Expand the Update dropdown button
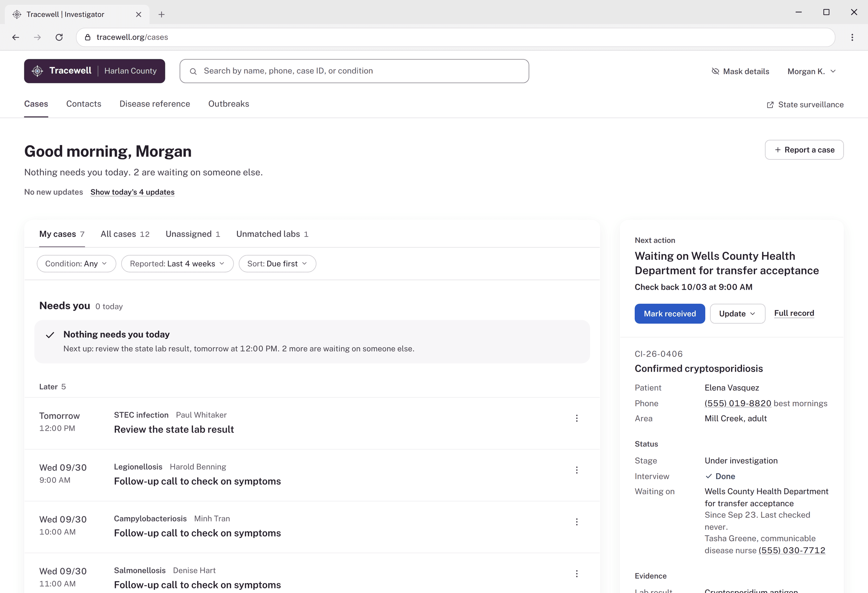Screen dimensions: 868x593 click(737, 314)
